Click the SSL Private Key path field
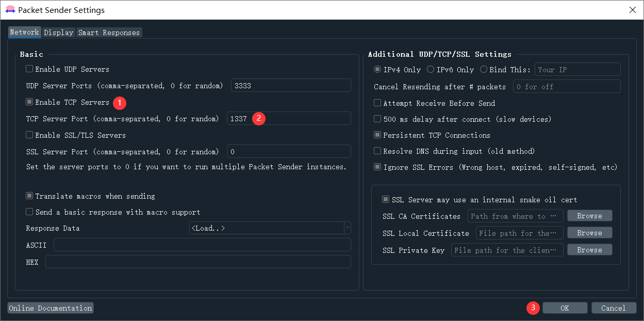 pos(507,250)
